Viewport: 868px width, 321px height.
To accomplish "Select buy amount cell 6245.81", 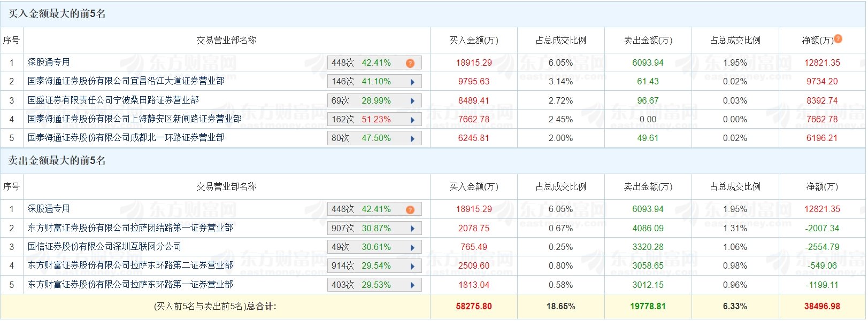I will point(474,138).
